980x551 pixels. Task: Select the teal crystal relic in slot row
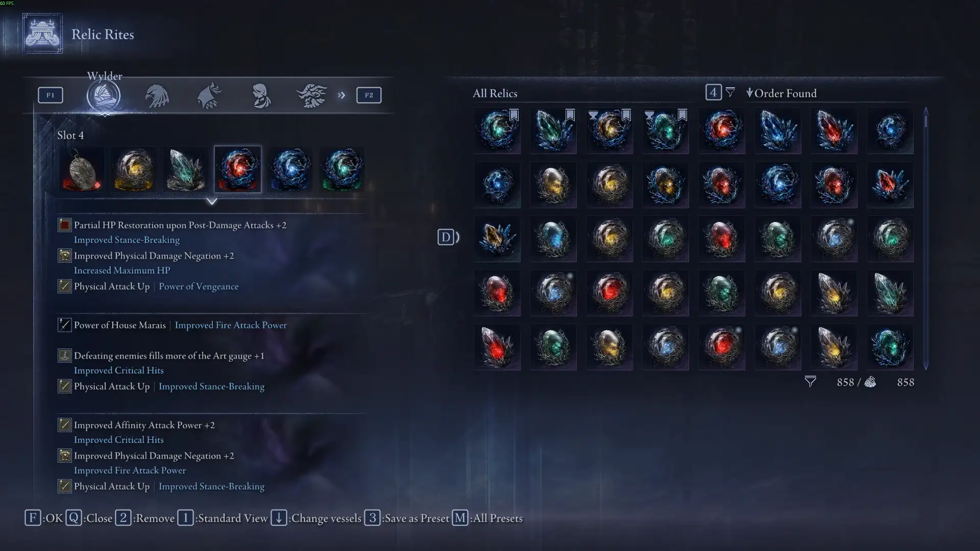click(x=186, y=169)
